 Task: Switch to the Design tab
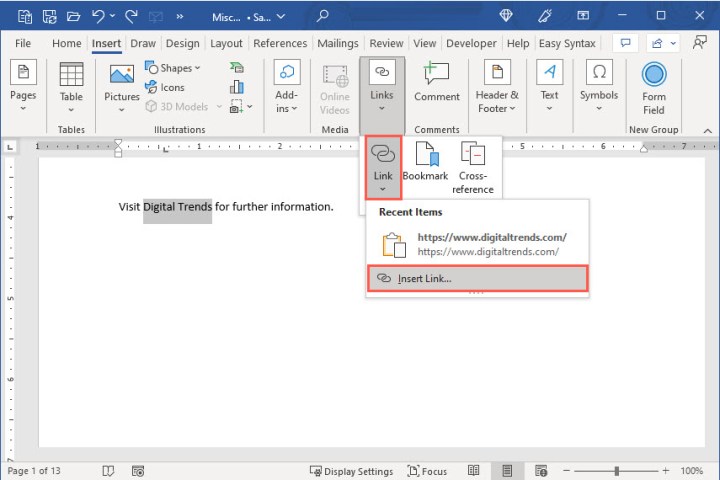click(x=182, y=44)
